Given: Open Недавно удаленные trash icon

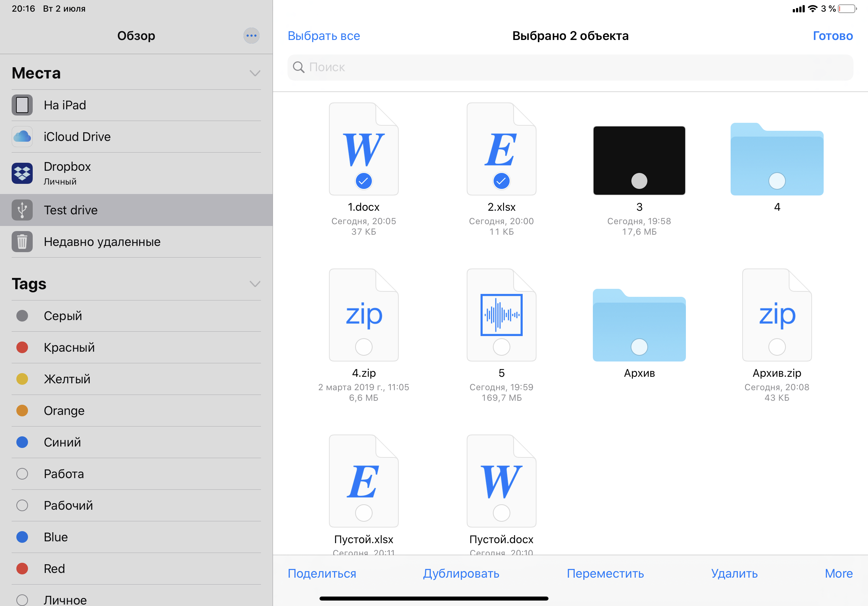Looking at the screenshot, I should click(x=22, y=242).
